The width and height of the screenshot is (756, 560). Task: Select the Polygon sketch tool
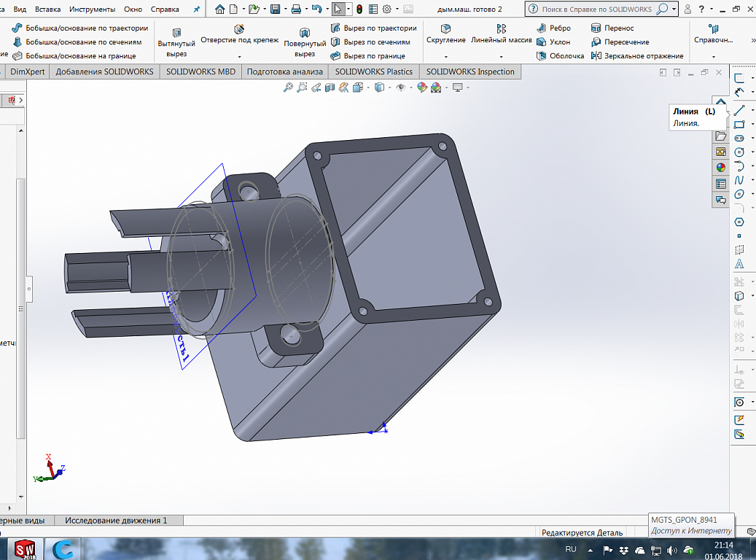739,222
